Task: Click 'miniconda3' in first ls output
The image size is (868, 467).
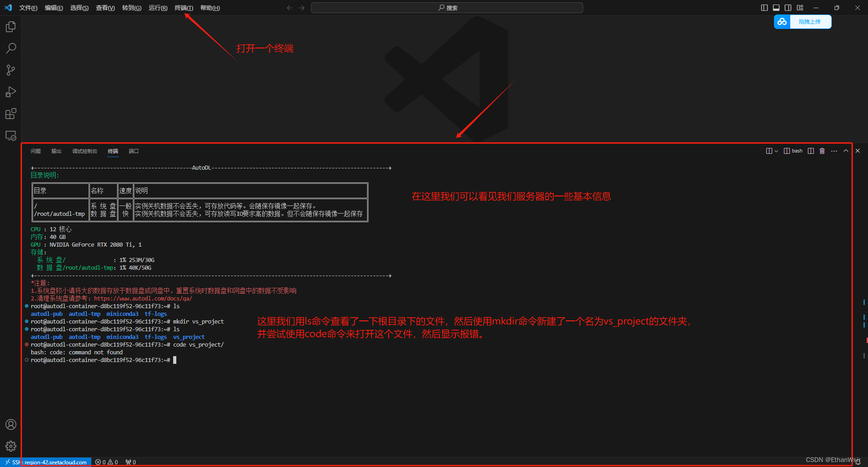Action: 123,314
